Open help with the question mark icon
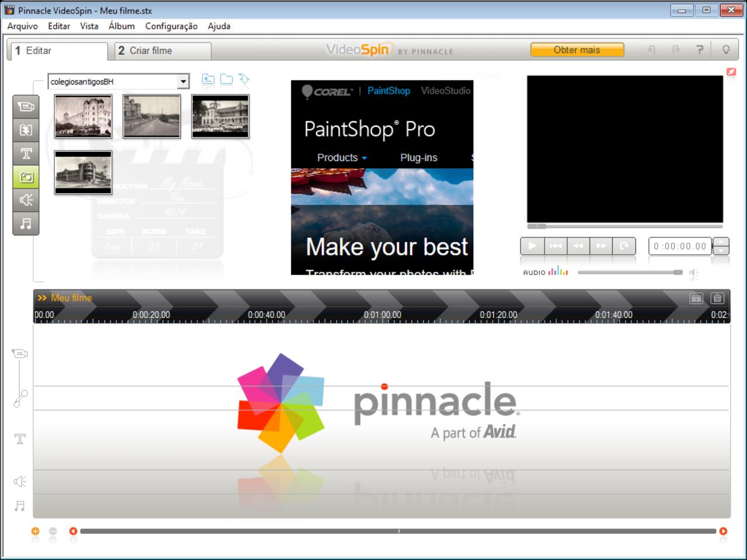747x560 pixels. [x=700, y=50]
